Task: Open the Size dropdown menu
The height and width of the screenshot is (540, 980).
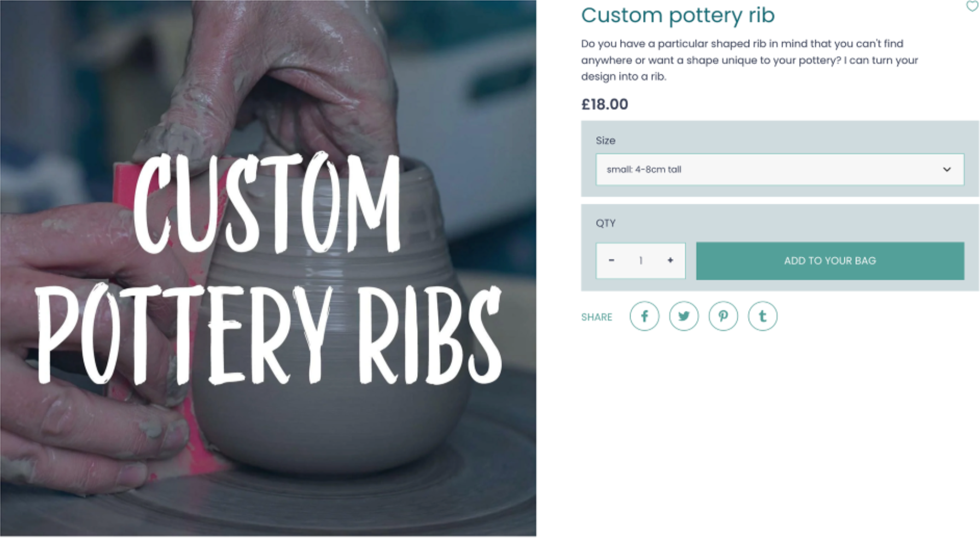Action: click(780, 169)
